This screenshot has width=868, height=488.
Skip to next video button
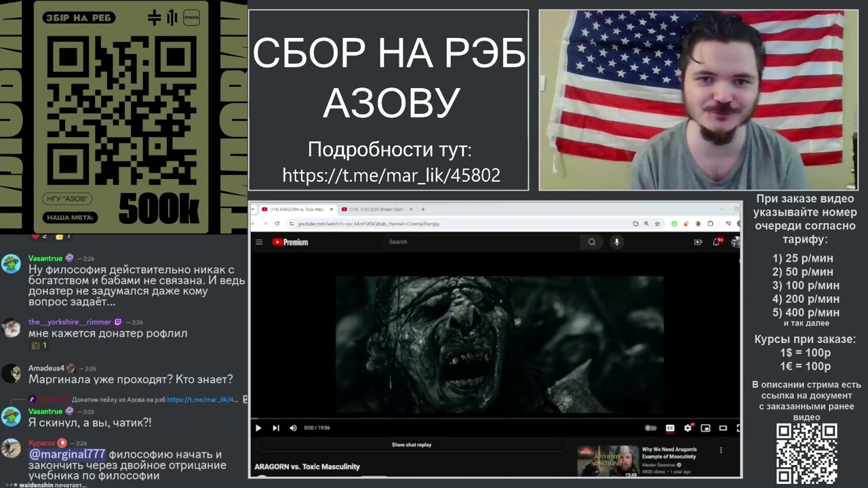tap(276, 428)
